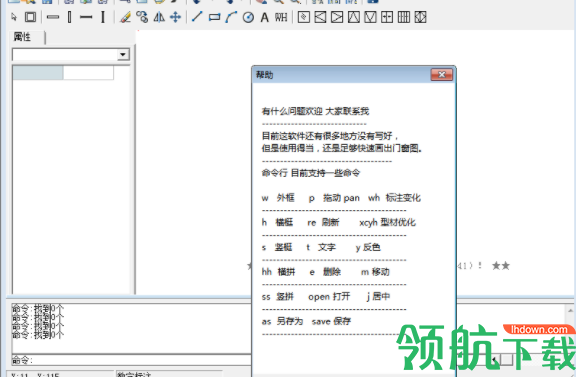Select the vertical I-beam line tool
This screenshot has height=377, width=576.
click(x=103, y=17)
